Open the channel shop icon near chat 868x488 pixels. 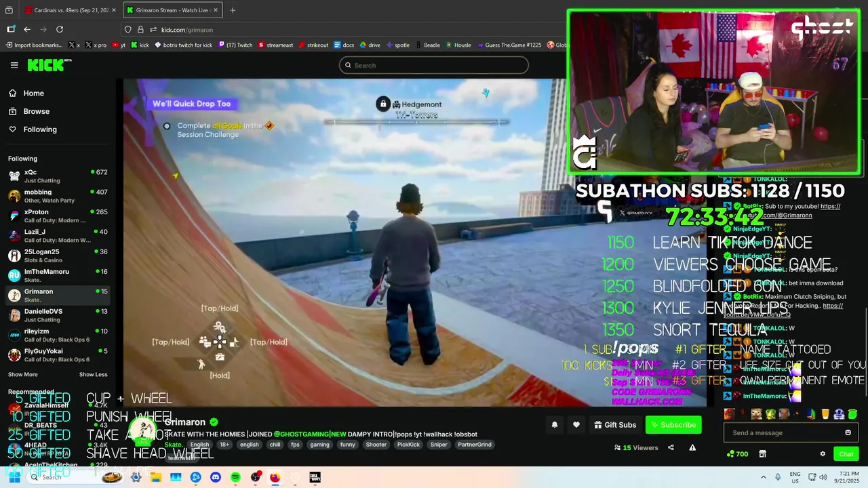coord(762,454)
